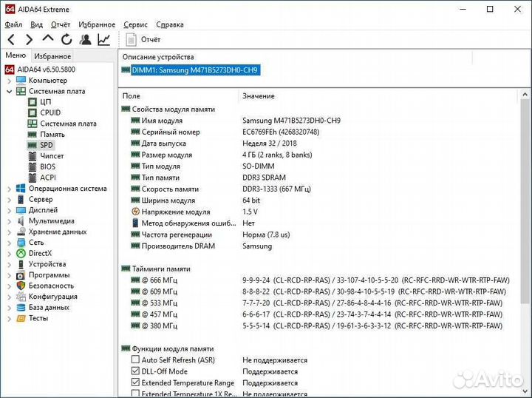Open the Справка menu
This screenshot has height=398, width=532.
(x=170, y=24)
